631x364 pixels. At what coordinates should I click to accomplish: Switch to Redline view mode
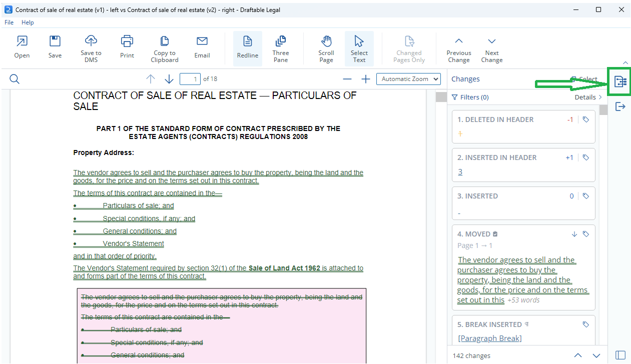[x=248, y=48]
